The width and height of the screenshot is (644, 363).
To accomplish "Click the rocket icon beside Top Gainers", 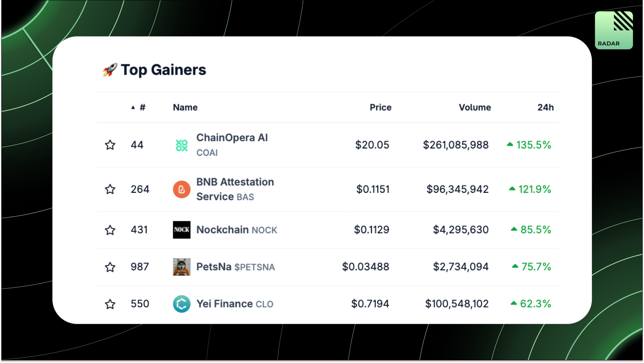I will (x=110, y=70).
